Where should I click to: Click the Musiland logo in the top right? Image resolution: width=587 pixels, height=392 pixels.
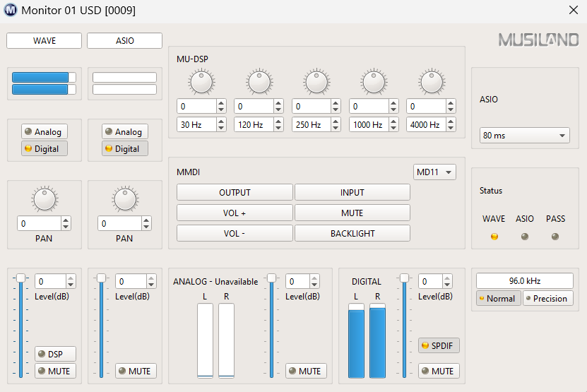538,40
